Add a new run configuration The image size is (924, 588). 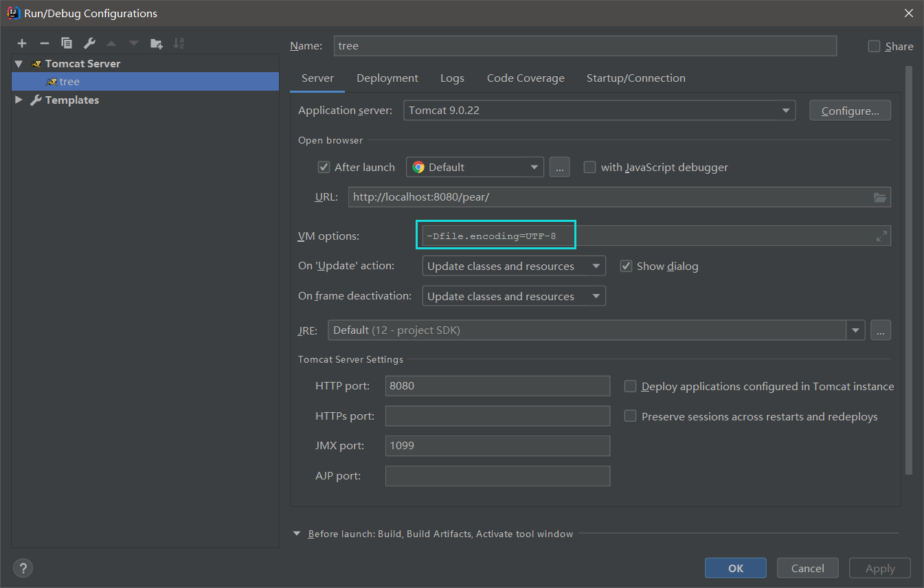[22, 43]
